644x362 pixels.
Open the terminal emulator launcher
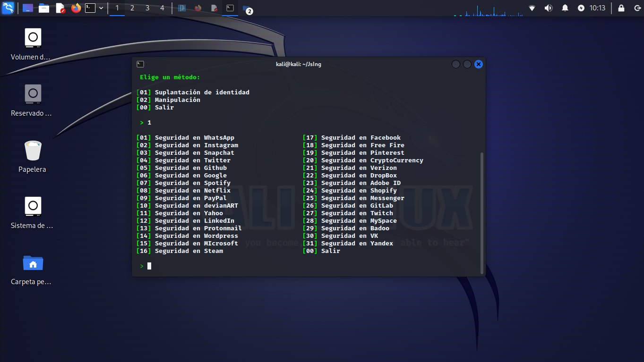tap(90, 8)
